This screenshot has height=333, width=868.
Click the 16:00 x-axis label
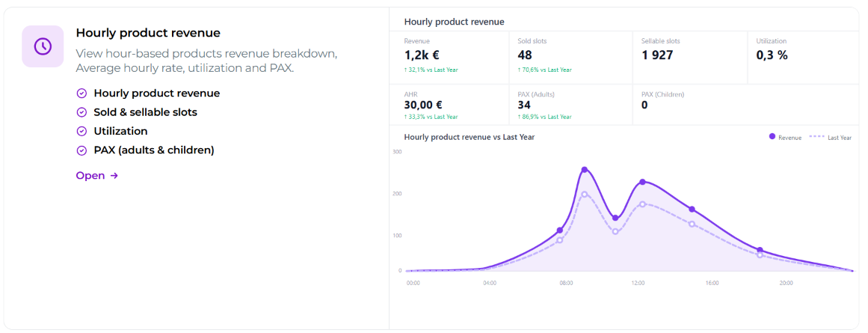[x=712, y=283]
